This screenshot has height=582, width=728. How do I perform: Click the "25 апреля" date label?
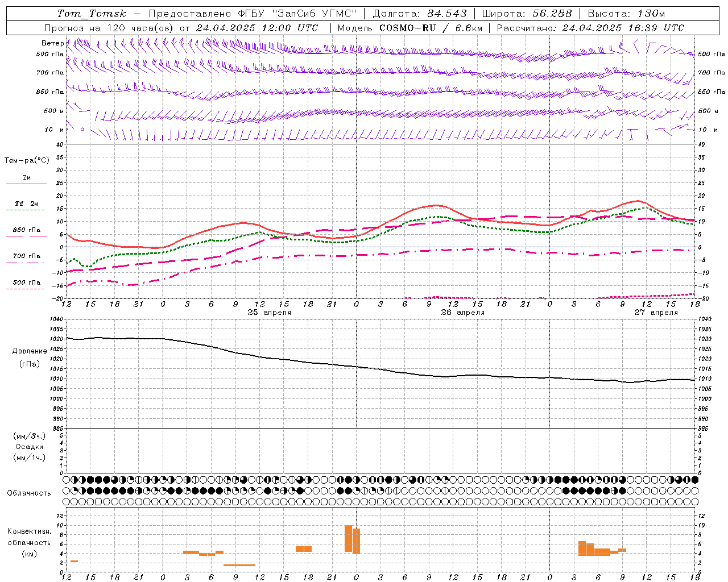tap(270, 312)
